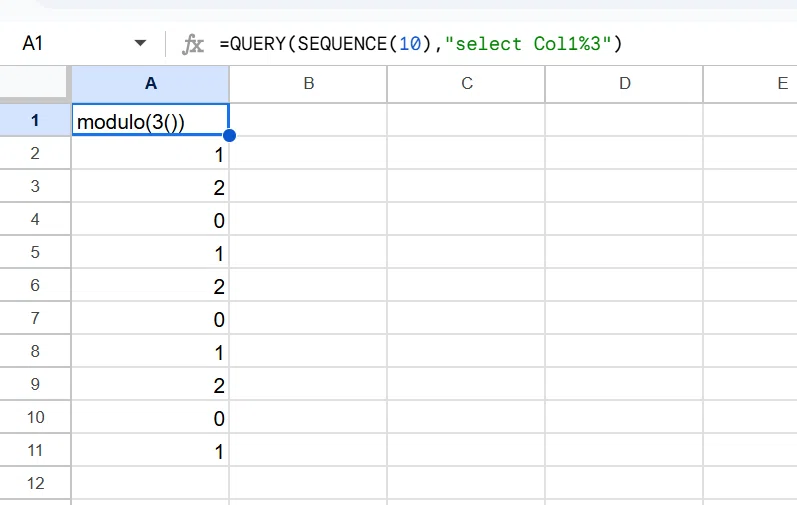Click cell A5 with value 1
797x505 pixels.
coord(150,252)
